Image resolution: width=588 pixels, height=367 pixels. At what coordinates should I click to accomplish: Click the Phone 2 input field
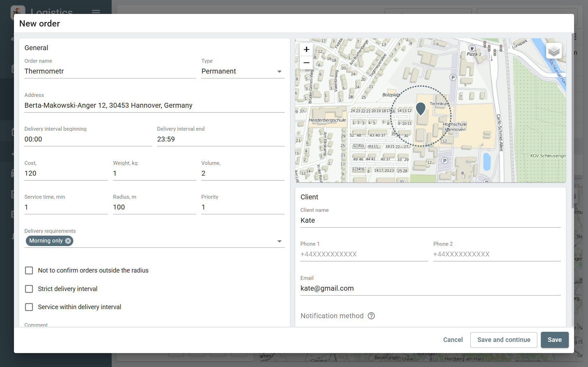pyautogui.click(x=497, y=254)
